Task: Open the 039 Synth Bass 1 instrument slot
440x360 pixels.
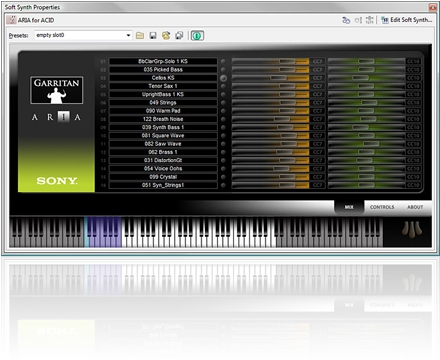Action: tap(163, 127)
